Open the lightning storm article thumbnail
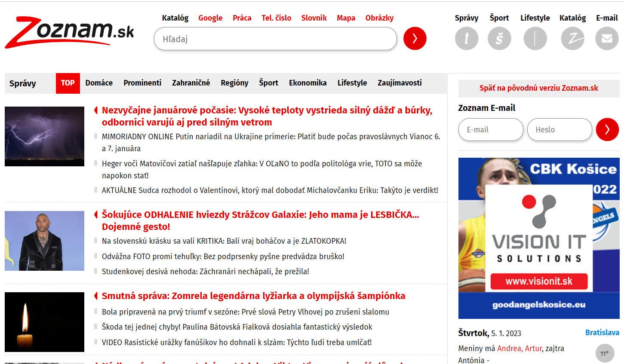 44,136
